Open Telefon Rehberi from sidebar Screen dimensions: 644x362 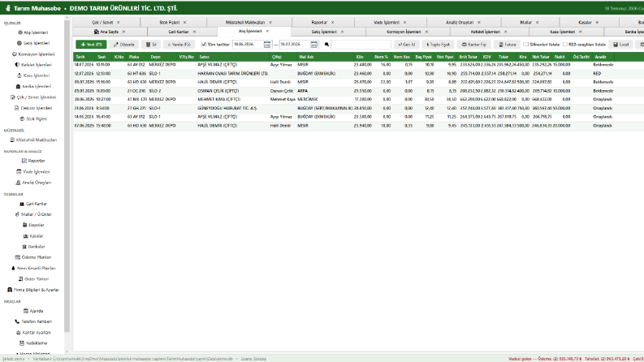pos(32,321)
